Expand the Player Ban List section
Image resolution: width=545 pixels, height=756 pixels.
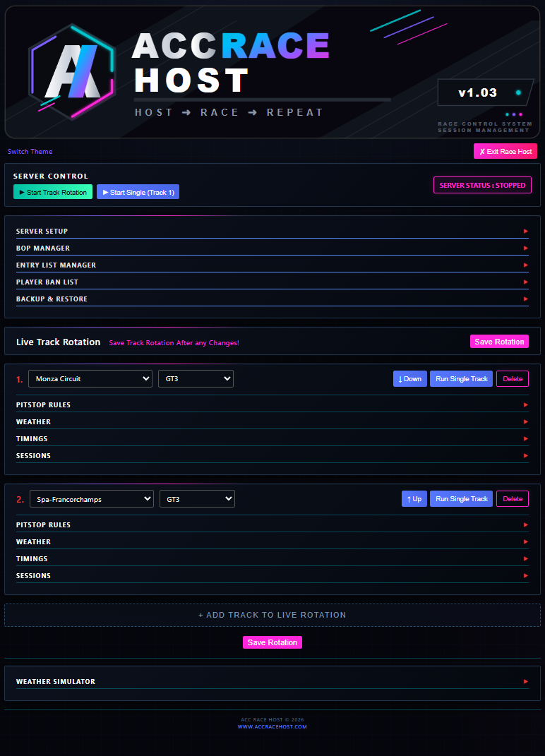(x=272, y=282)
